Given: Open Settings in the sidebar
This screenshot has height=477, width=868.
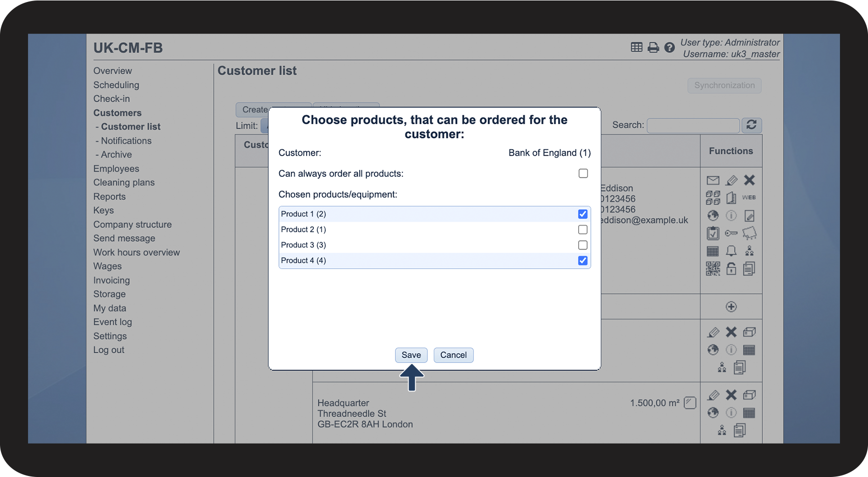Looking at the screenshot, I should (x=110, y=336).
